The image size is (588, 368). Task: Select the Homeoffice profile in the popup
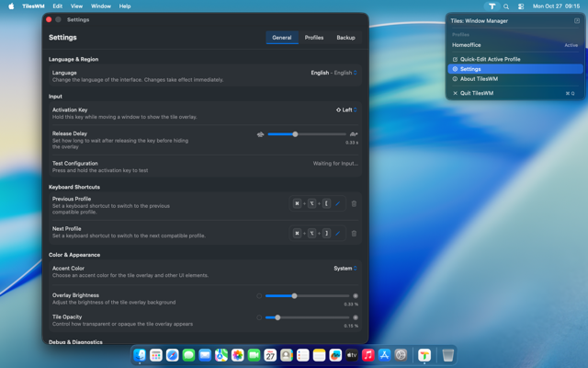(515, 45)
